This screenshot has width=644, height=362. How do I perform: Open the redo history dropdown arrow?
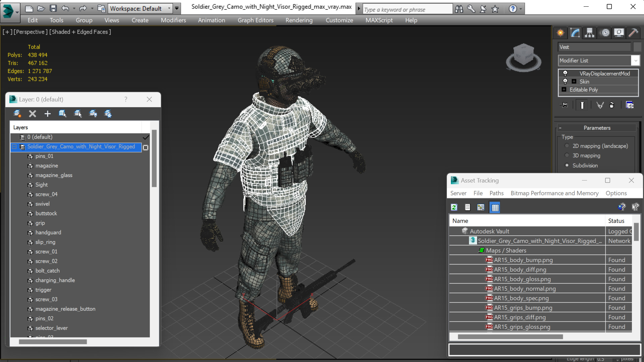pyautogui.click(x=92, y=8)
